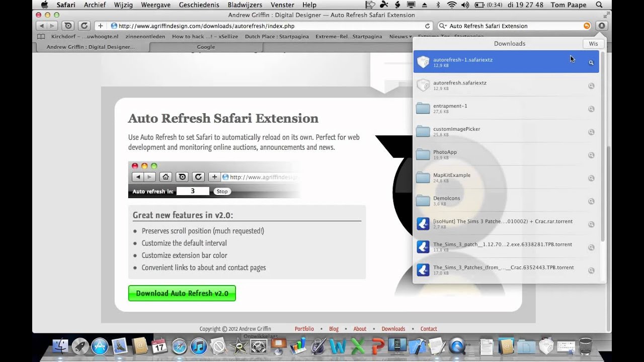This screenshot has width=644, height=362.
Task: Open the Blog footer link
Action: (334, 329)
